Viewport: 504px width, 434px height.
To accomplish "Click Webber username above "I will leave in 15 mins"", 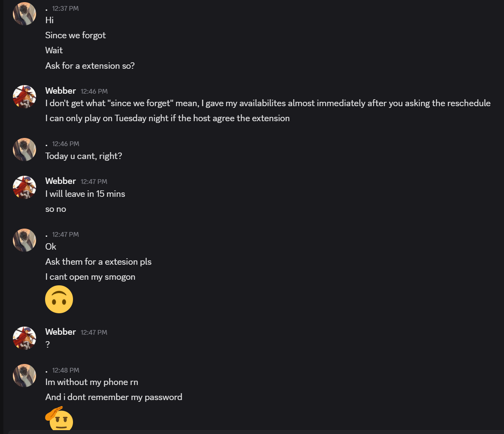I will click(61, 181).
